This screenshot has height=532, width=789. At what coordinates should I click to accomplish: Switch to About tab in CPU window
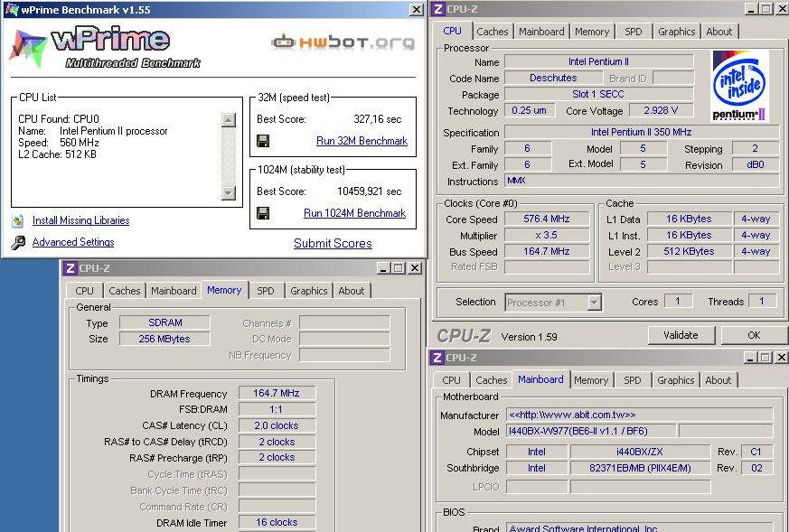(719, 32)
